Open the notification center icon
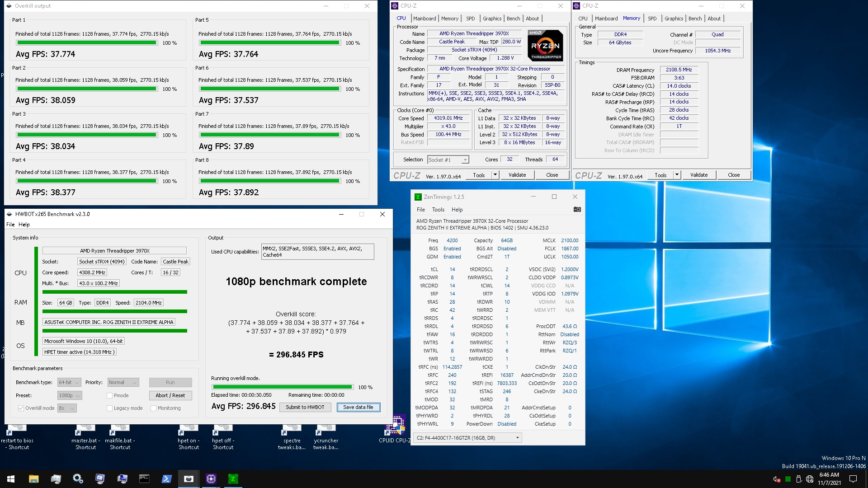 [x=853, y=479]
